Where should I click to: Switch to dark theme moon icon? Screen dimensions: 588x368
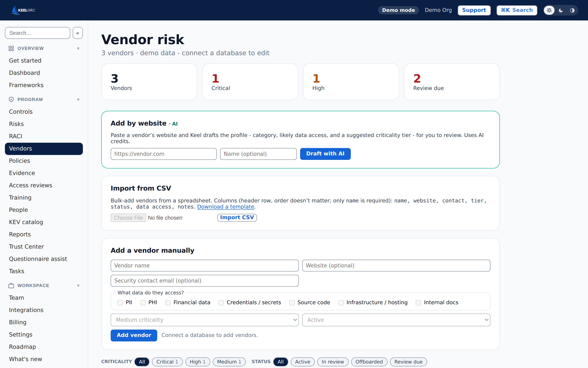click(x=561, y=10)
